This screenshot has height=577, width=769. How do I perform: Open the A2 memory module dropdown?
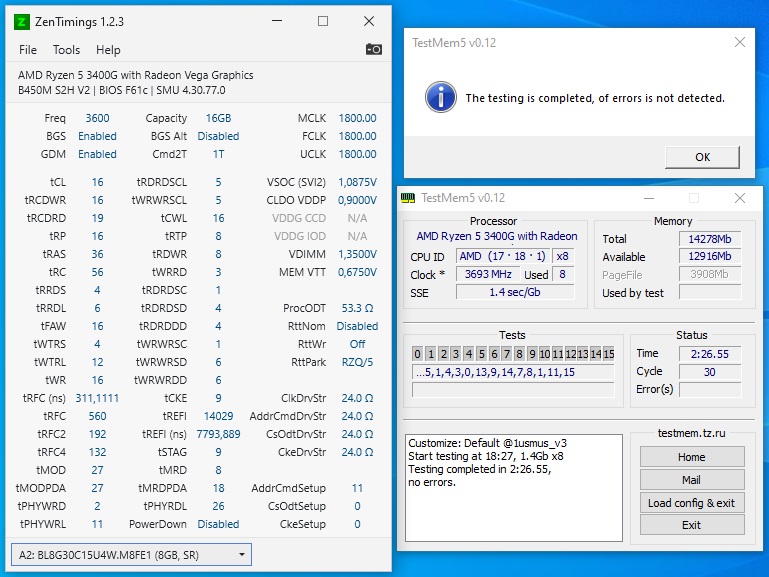click(131, 554)
